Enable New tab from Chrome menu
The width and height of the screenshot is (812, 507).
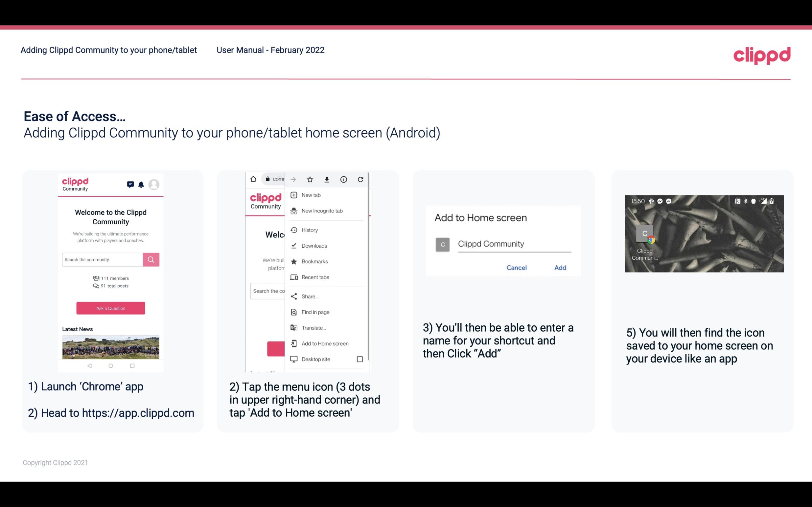310,194
